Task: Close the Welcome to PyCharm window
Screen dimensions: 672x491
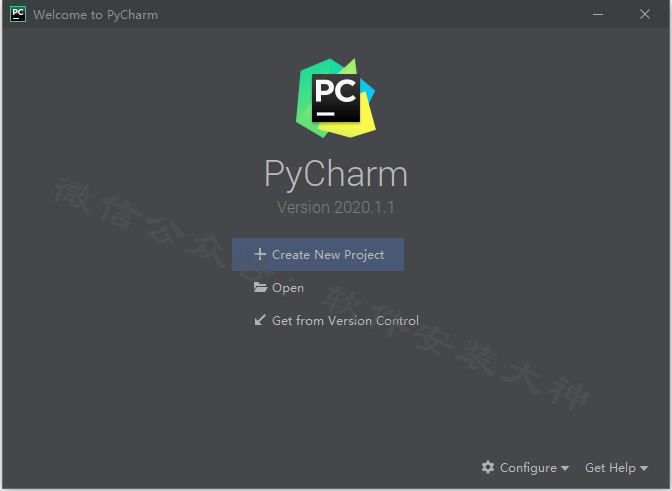Action: tap(645, 14)
